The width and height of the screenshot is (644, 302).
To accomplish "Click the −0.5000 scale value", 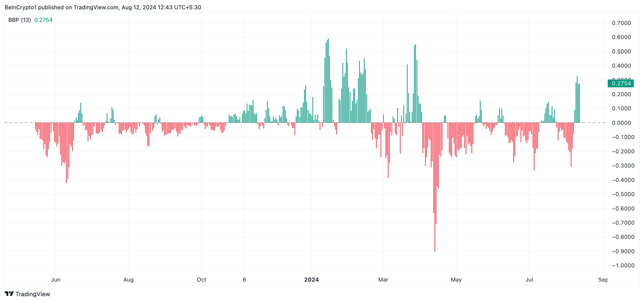I will [x=623, y=194].
